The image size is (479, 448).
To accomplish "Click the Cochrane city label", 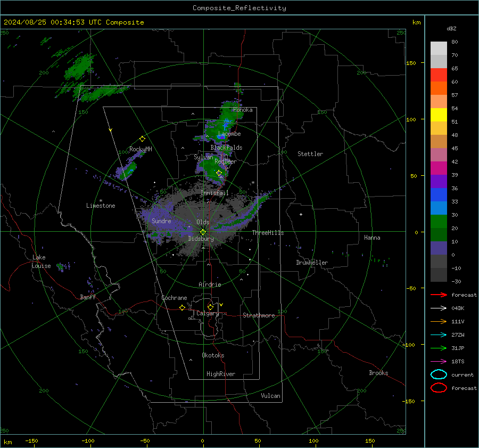I will click(x=174, y=298).
